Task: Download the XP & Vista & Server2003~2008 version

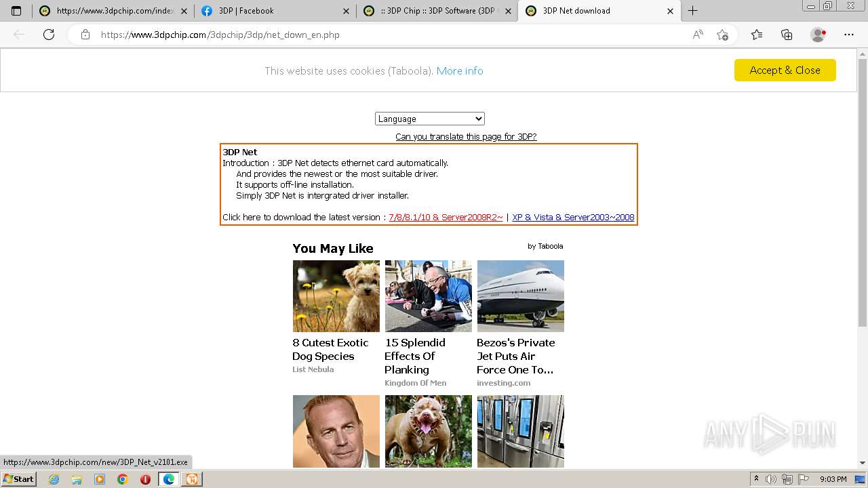Action: [x=573, y=218]
